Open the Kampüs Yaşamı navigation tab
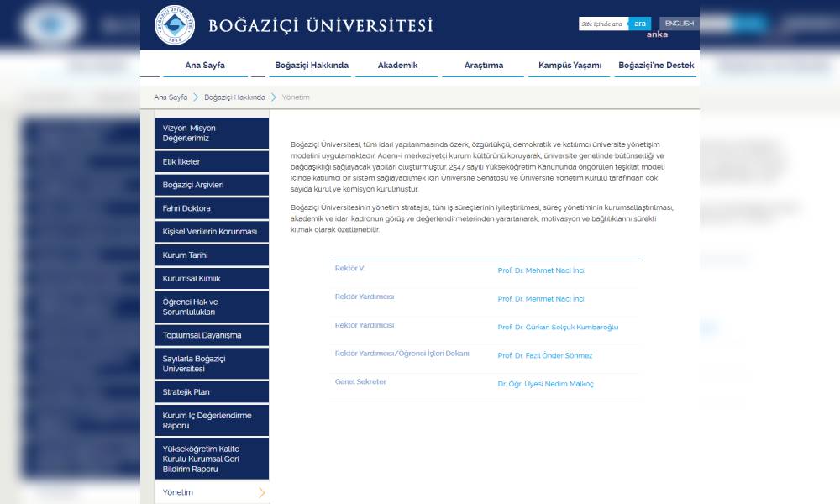This screenshot has width=840, height=504. 570,66
